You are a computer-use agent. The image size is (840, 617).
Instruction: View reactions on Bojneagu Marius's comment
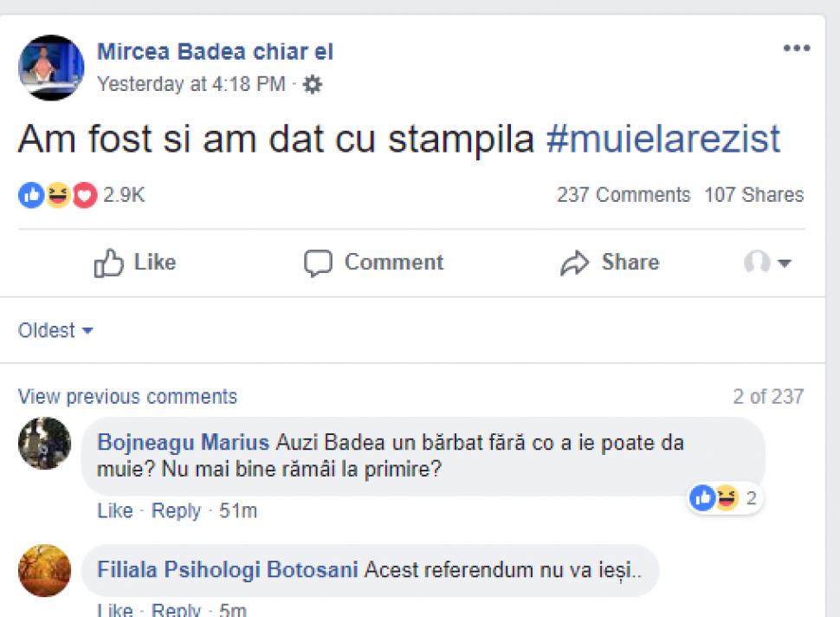tap(725, 498)
